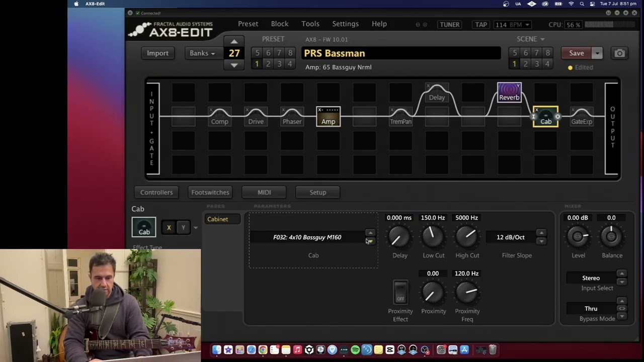Image resolution: width=644 pixels, height=362 pixels.
Task: Select the Amp block in the grid
Action: coord(329,116)
